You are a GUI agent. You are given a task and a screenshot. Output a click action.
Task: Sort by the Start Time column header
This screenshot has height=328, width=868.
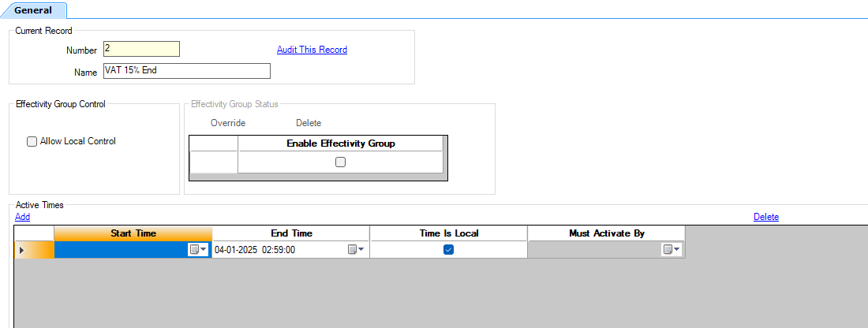(133, 233)
